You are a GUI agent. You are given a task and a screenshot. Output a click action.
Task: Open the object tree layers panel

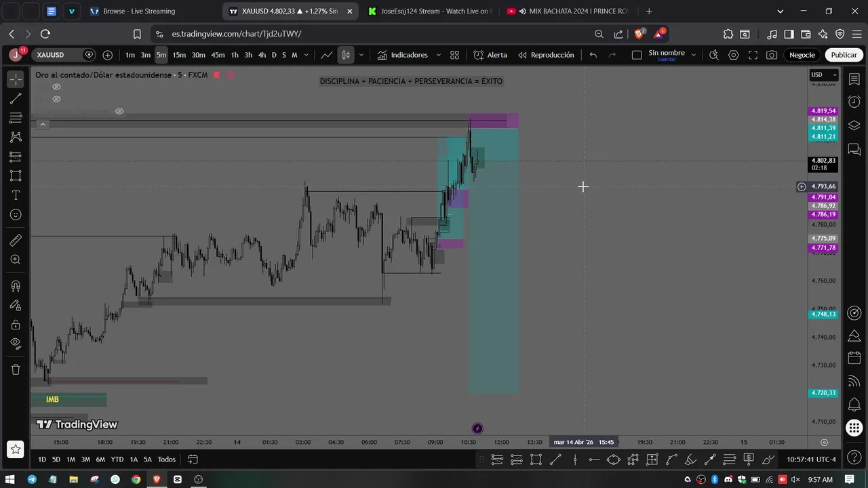click(x=854, y=125)
